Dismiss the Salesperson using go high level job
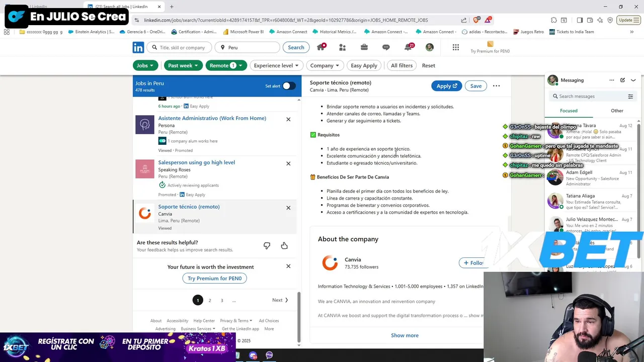 click(x=288, y=163)
